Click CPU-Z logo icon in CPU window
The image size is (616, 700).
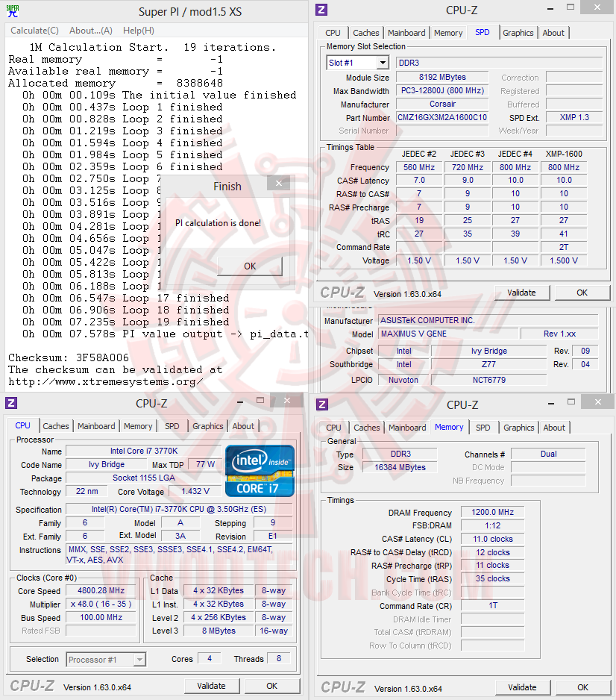point(11,403)
